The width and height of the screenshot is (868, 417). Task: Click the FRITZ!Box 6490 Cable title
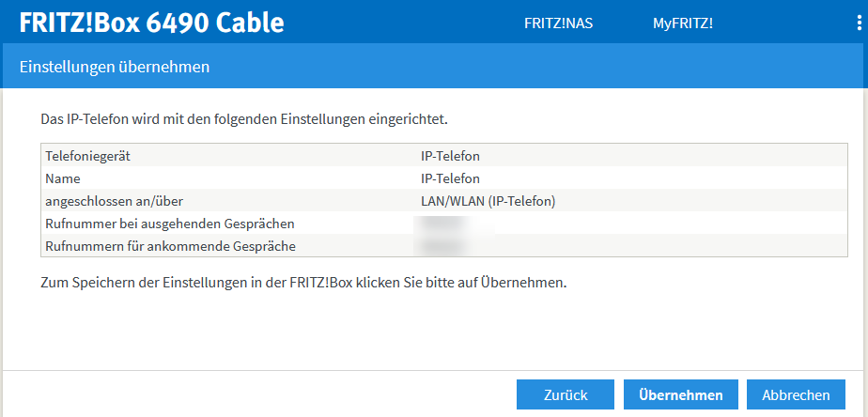(151, 23)
